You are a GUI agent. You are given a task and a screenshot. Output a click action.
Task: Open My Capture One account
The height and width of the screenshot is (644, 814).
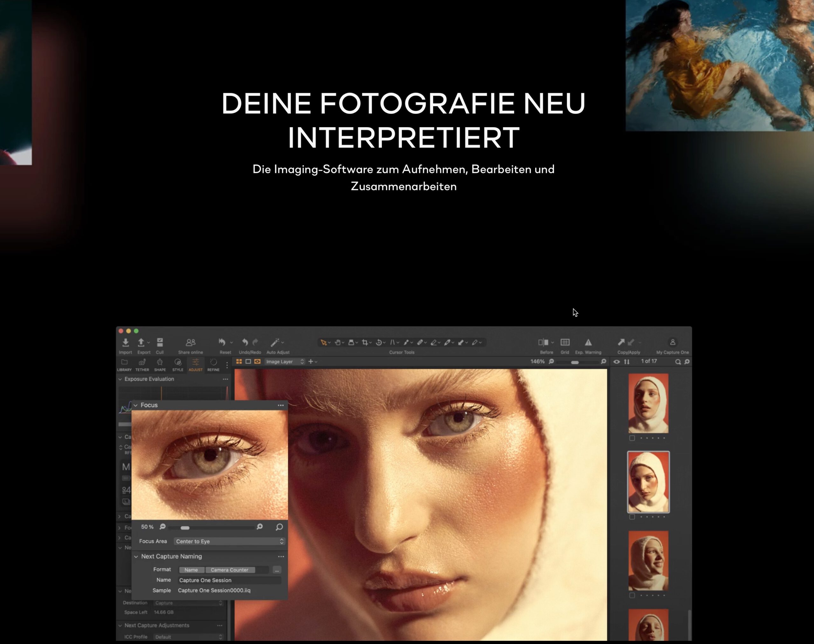[x=672, y=342]
